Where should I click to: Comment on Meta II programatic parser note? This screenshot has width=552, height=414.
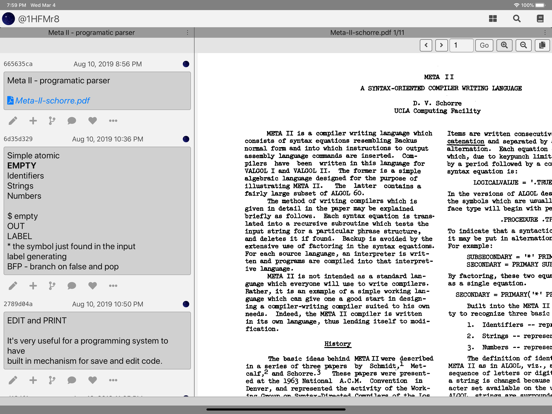(x=72, y=121)
